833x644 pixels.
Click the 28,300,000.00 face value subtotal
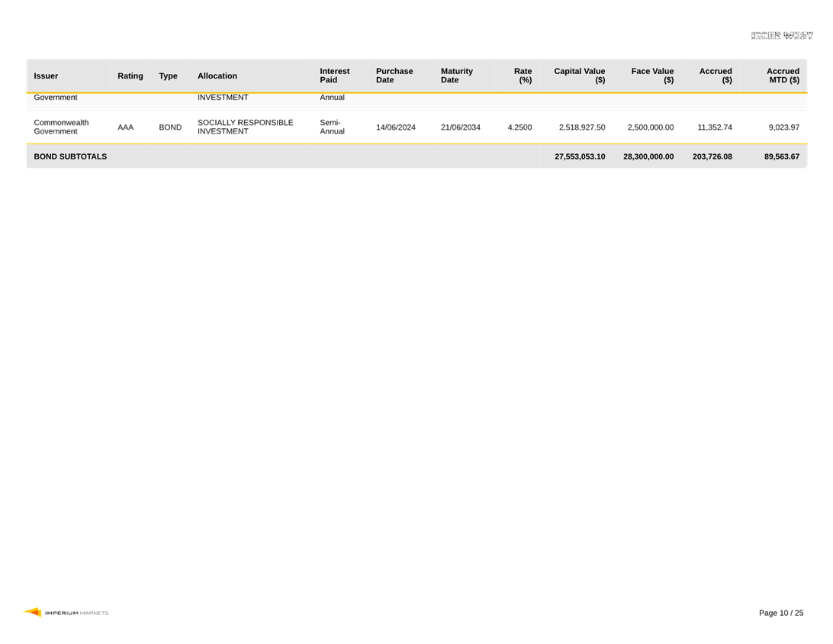(x=648, y=156)
